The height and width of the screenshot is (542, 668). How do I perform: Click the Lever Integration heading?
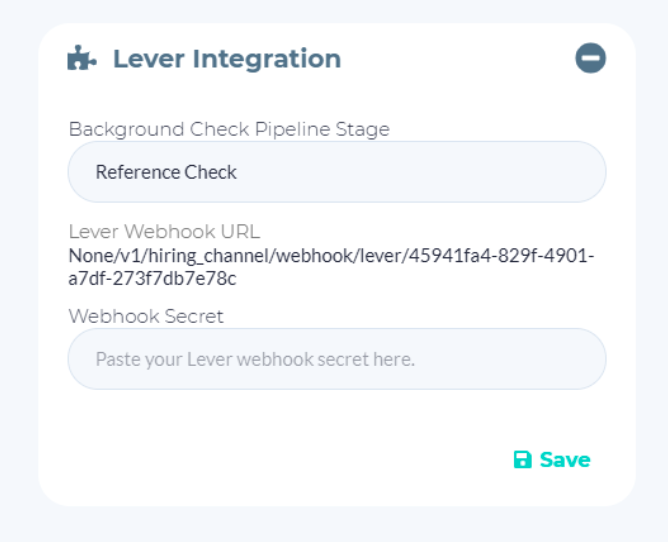(227, 59)
